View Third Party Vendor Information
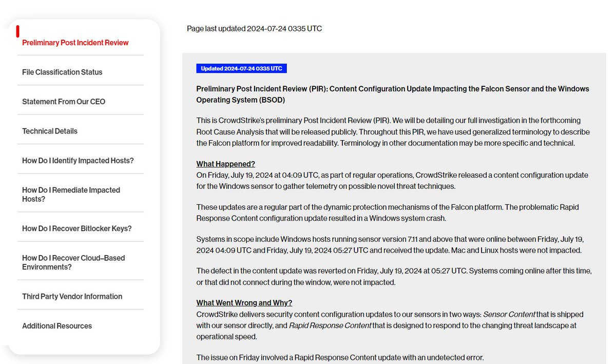Screen dimensions: 616x364 pos(72,296)
